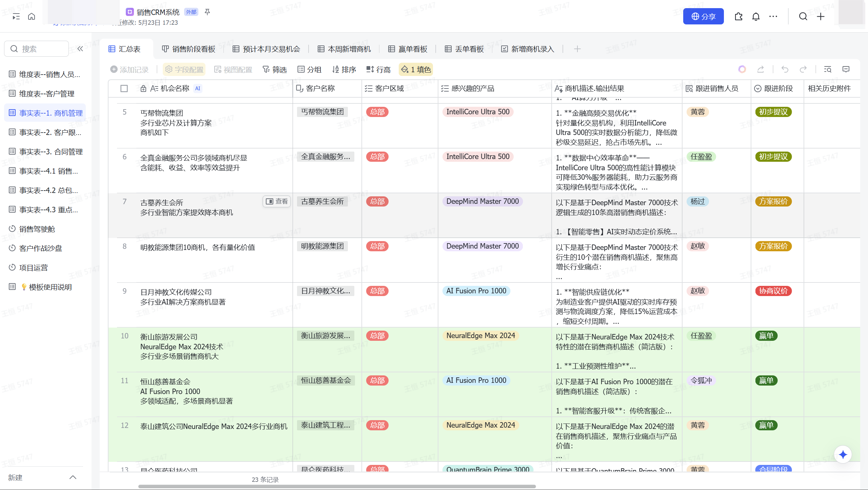Open the search magnifier in top bar

click(803, 17)
